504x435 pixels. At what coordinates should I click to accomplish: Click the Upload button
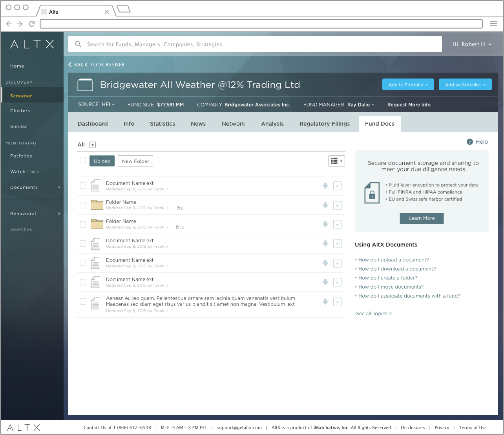(102, 161)
